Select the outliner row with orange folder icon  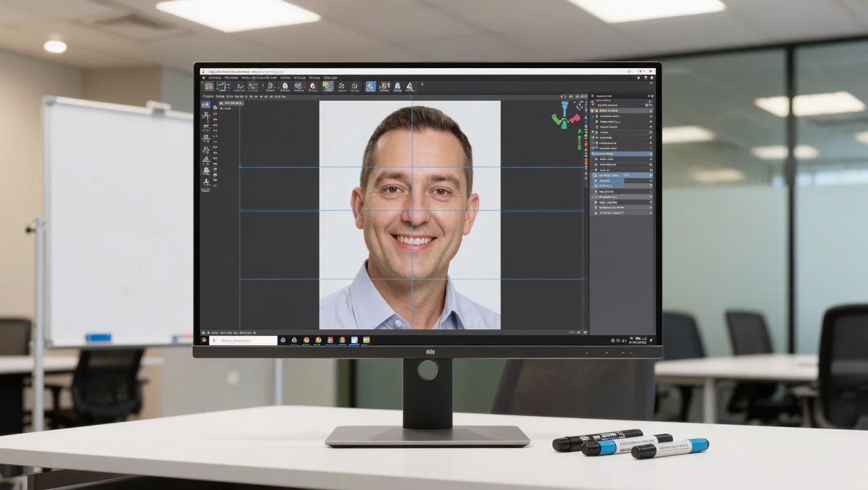point(622,110)
